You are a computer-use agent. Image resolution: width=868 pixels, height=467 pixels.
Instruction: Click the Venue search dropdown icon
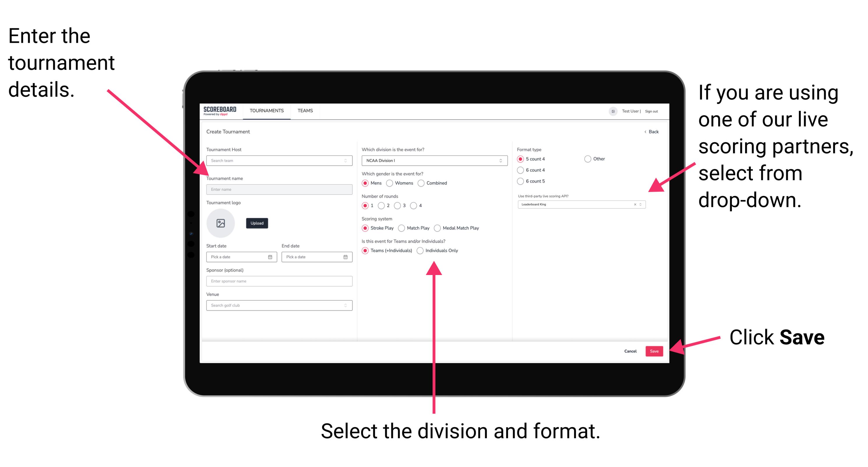click(x=345, y=305)
